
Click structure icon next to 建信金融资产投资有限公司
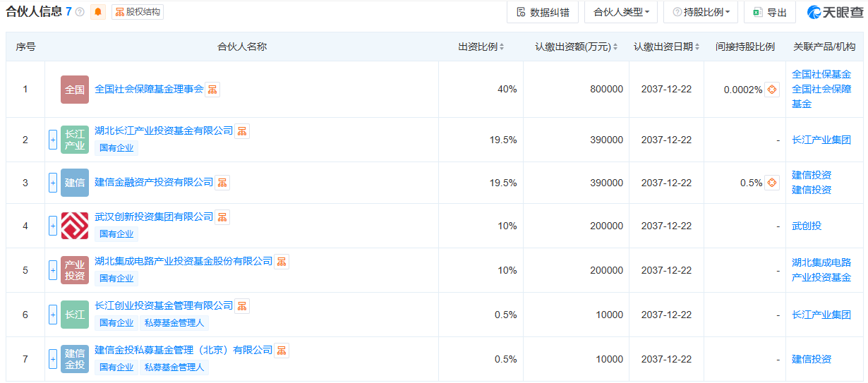222,183
